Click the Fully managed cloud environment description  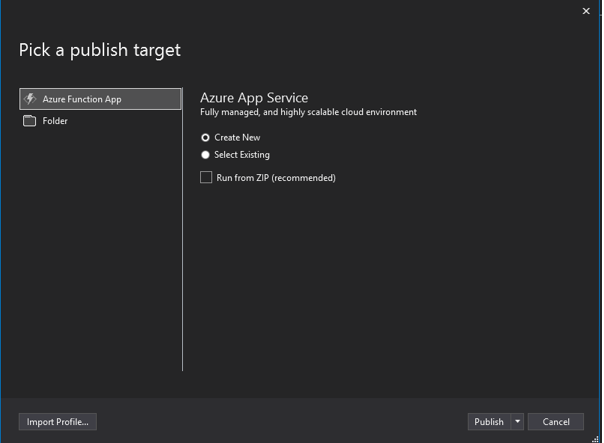(x=308, y=112)
